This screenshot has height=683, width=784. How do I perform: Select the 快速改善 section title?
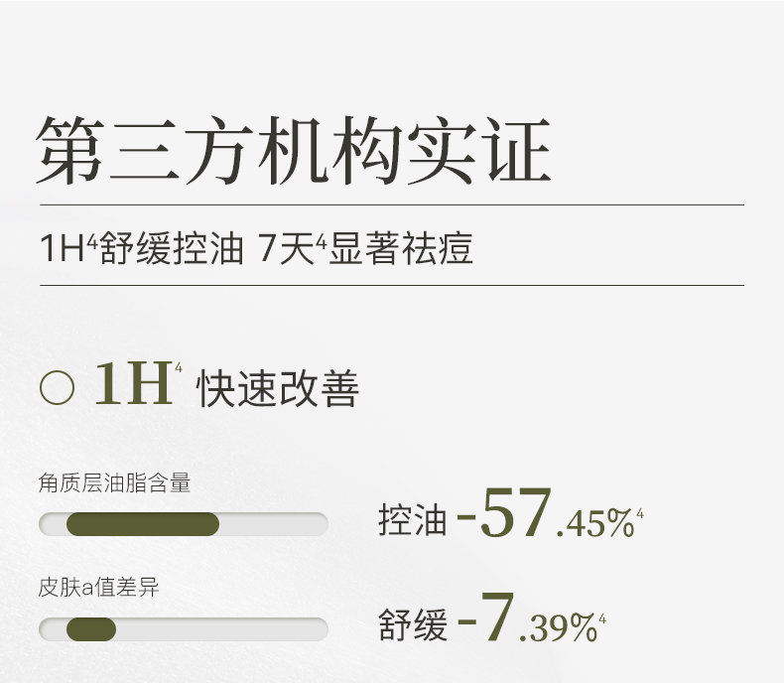(x=278, y=389)
